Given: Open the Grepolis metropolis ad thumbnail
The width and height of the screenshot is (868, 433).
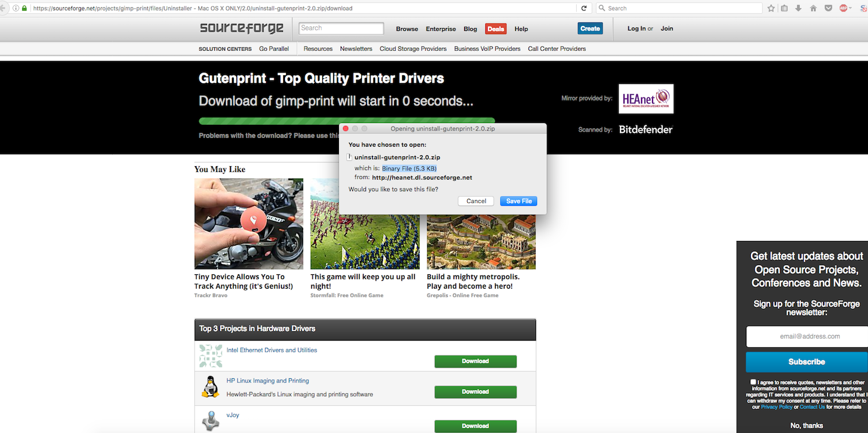Looking at the screenshot, I should pos(481,242).
